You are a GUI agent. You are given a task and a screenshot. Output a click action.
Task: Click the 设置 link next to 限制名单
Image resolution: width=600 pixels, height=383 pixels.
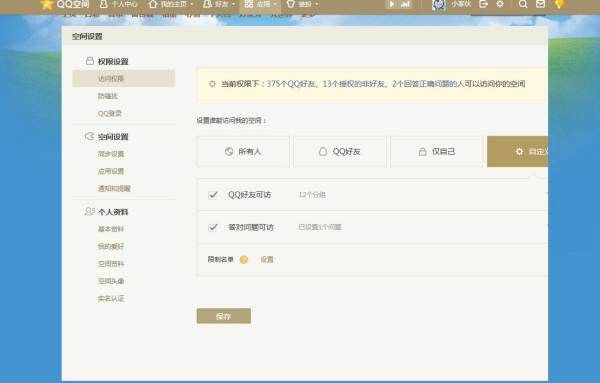pyautogui.click(x=267, y=259)
